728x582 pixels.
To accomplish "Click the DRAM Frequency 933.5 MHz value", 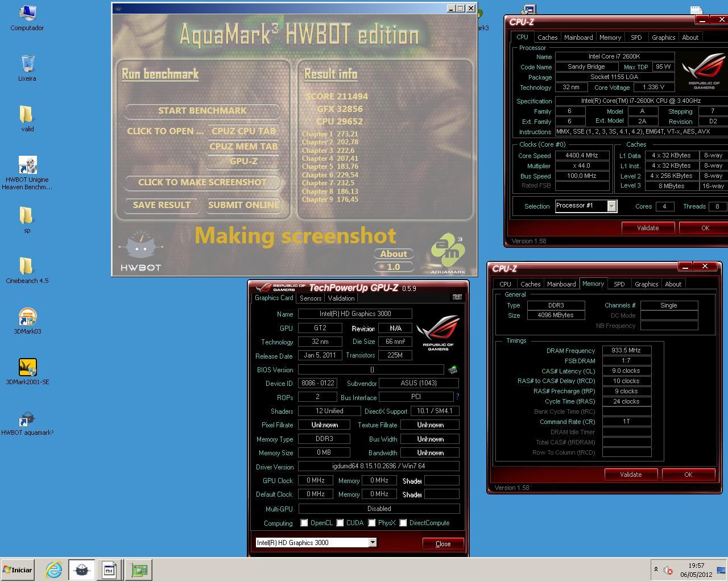I will 626,351.
